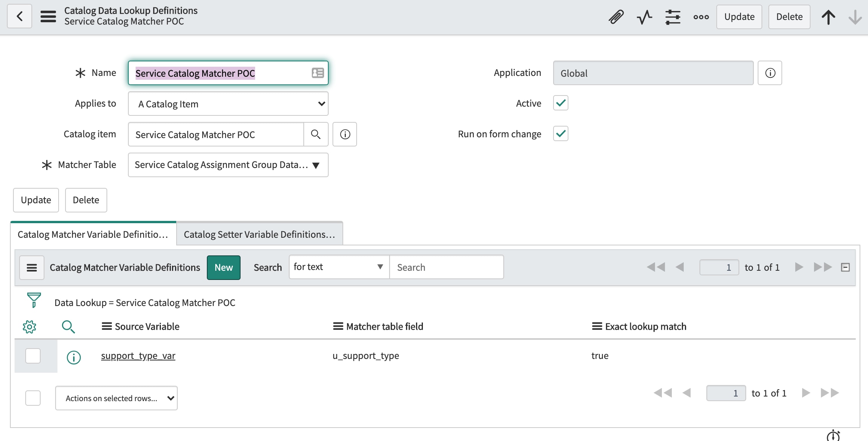
Task: Switch to Catalog Setter Variable Definitions tab
Action: click(x=259, y=233)
